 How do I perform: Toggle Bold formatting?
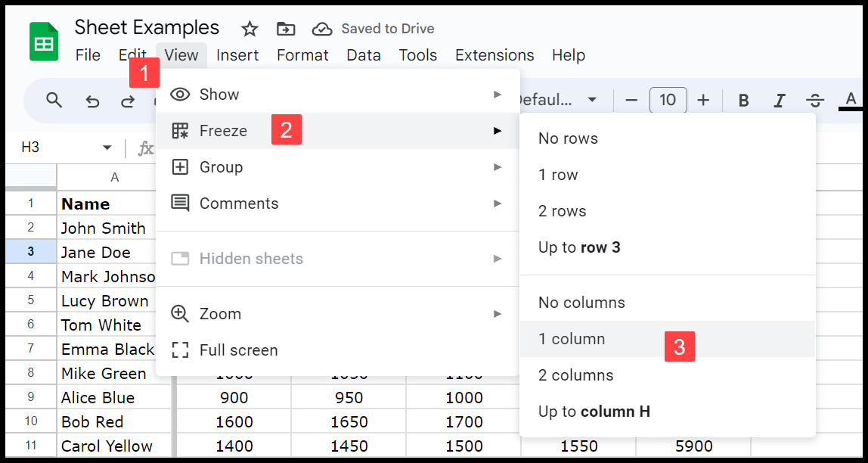pos(744,101)
